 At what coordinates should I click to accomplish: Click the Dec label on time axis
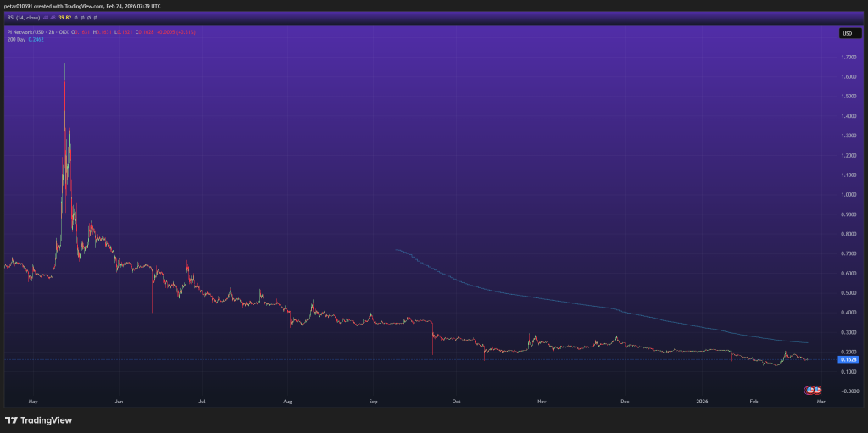(x=625, y=400)
